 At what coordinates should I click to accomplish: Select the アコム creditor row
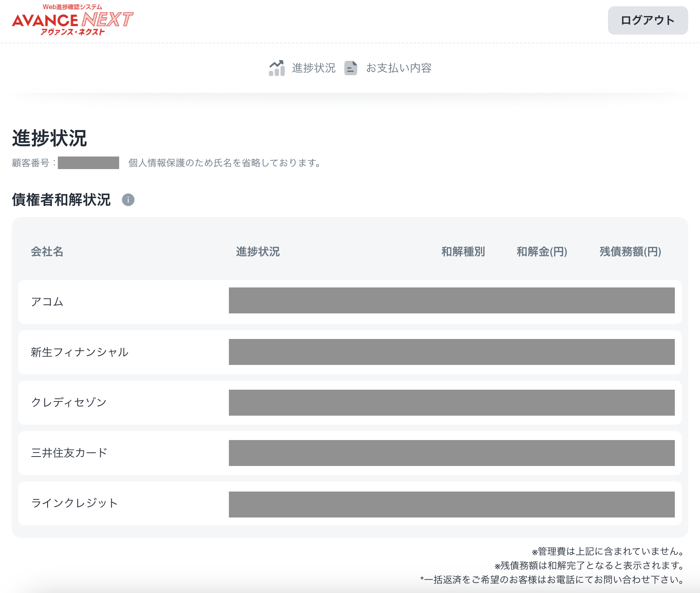(47, 302)
